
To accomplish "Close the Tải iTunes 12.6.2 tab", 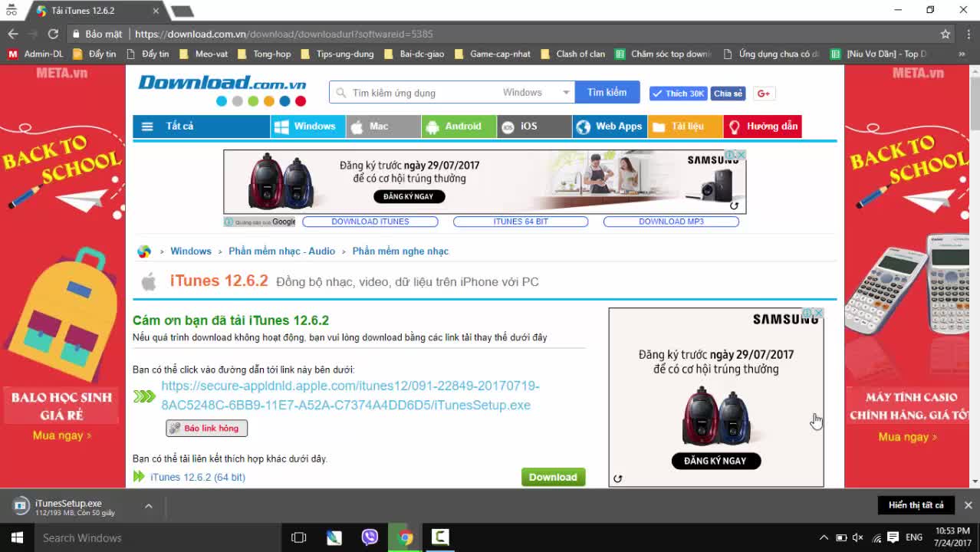I will (156, 11).
